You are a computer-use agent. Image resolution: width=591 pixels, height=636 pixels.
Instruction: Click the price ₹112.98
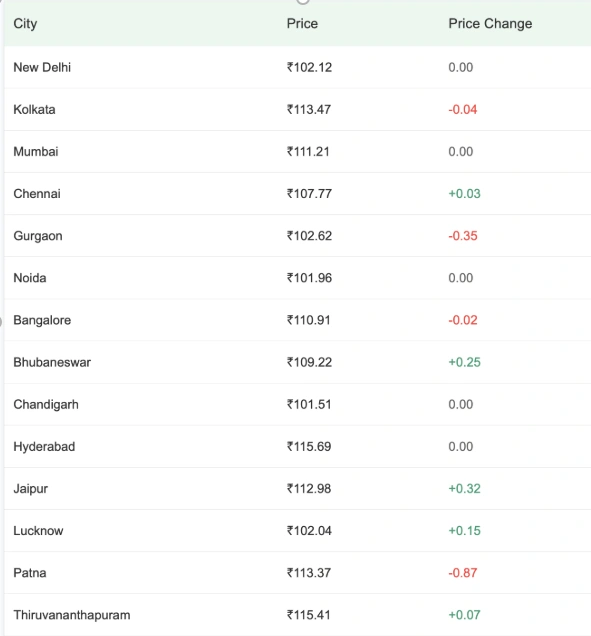click(309, 489)
